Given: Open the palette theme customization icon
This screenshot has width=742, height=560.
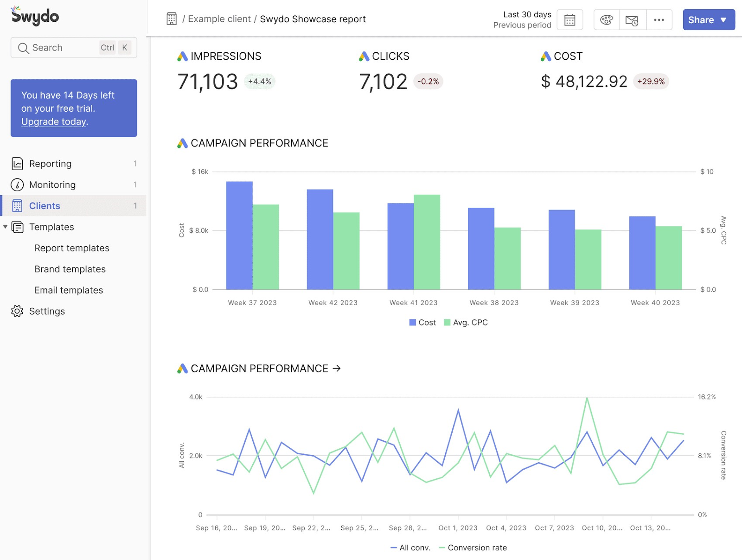Looking at the screenshot, I should click(607, 19).
